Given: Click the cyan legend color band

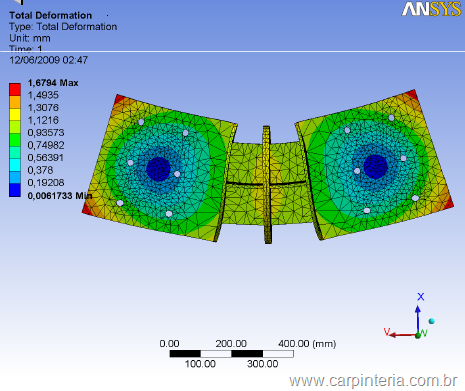Looking at the screenshot, I should [x=15, y=165].
